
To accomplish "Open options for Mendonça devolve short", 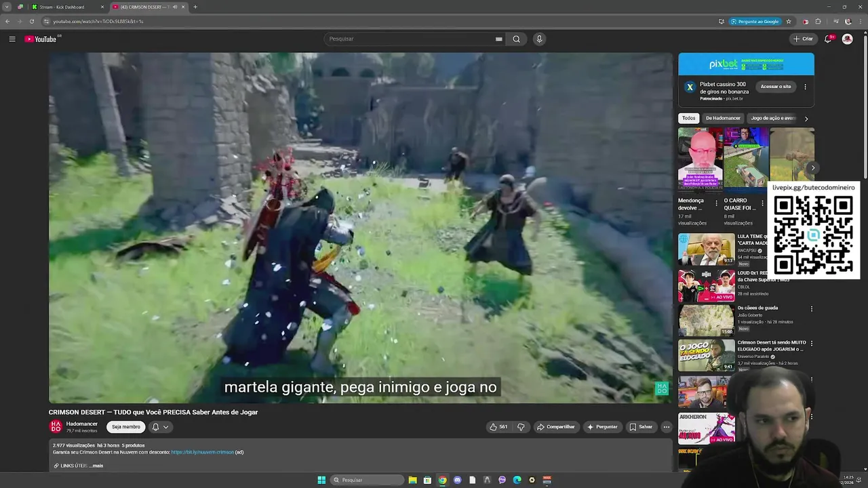I will (x=716, y=203).
